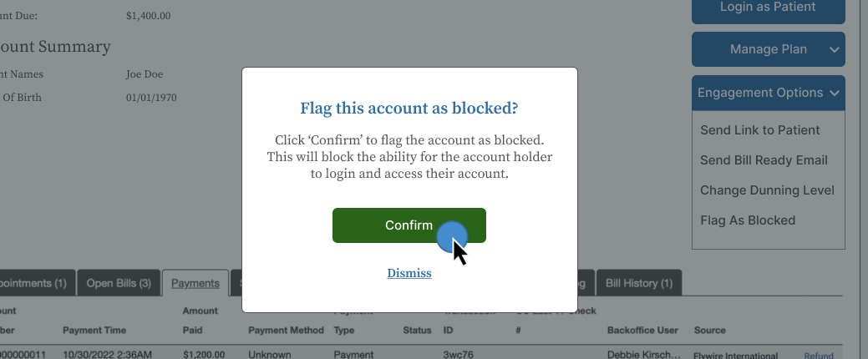The width and height of the screenshot is (868, 359).
Task: Dismiss the blocked account dialog
Action: (x=409, y=273)
